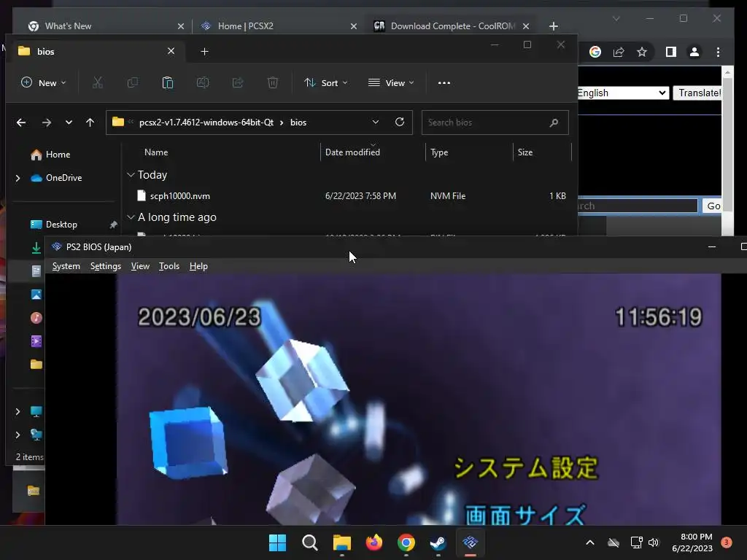The height and width of the screenshot is (560, 747).
Task: Click the Chrome icon in the taskbar
Action: (x=406, y=542)
